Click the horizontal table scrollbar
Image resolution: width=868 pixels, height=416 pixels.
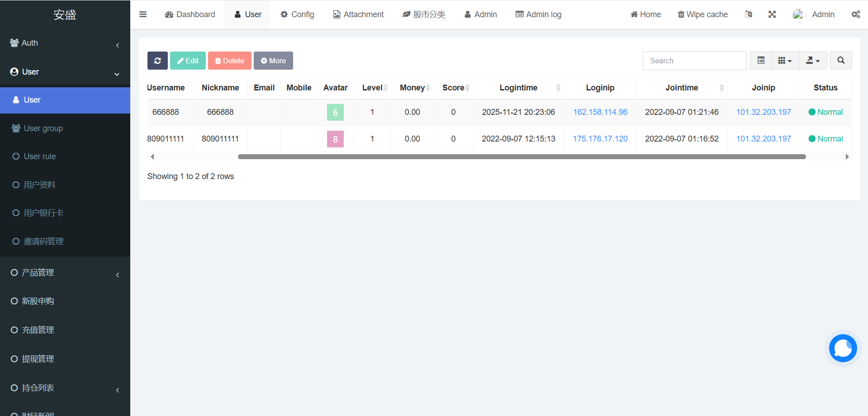coord(522,157)
